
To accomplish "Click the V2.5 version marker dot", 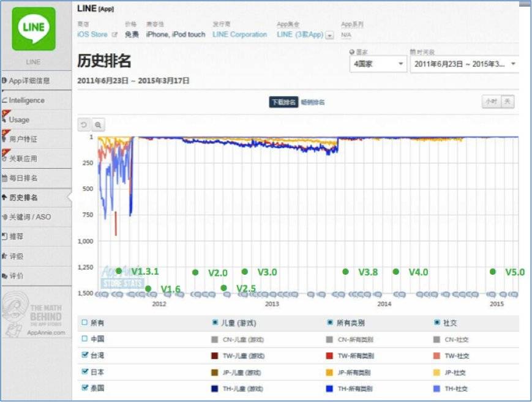I will coord(223,288).
